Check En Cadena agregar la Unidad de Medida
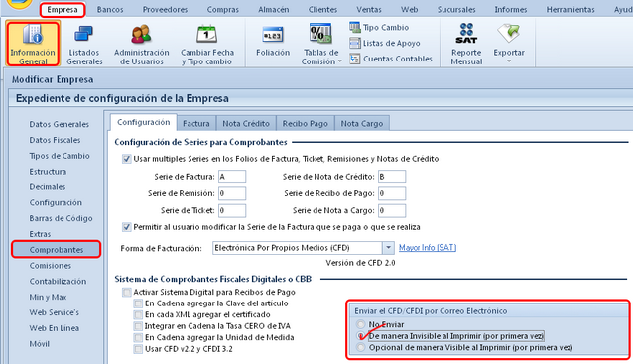 pos(138,337)
